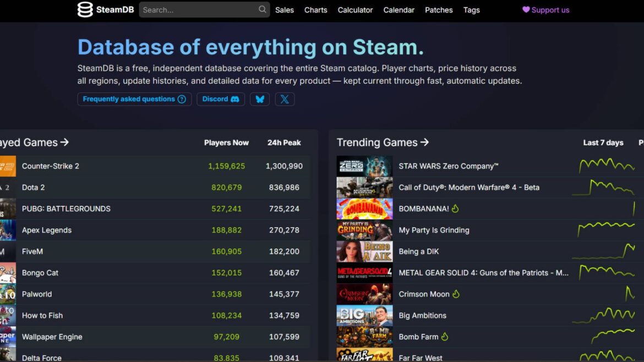This screenshot has height=362, width=644.
Task: Open Big Ambitions title link
Action: point(422,315)
